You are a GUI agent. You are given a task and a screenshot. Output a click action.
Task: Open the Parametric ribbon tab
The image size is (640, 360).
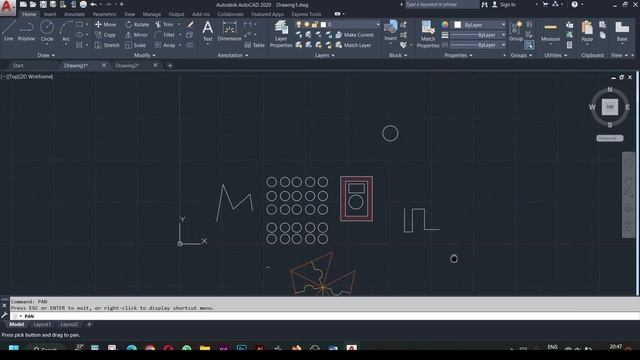104,14
